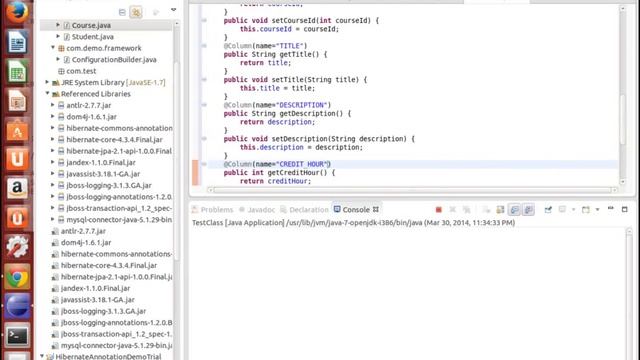Expand JRE System Library node
Viewport: 640px width, 360px height.
tap(47, 82)
